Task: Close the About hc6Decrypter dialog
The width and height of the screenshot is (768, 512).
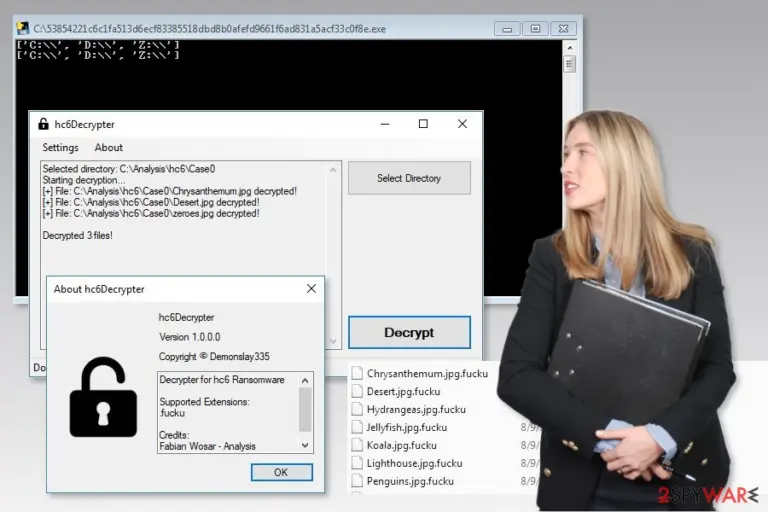Action: click(x=311, y=289)
